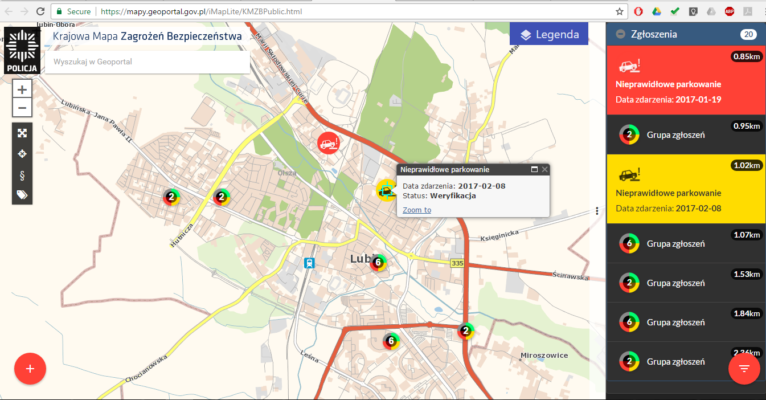Select the red Nieprawidłowe parkowanie 2017-01-19 report
The height and width of the screenshot is (400, 766).
[686, 81]
